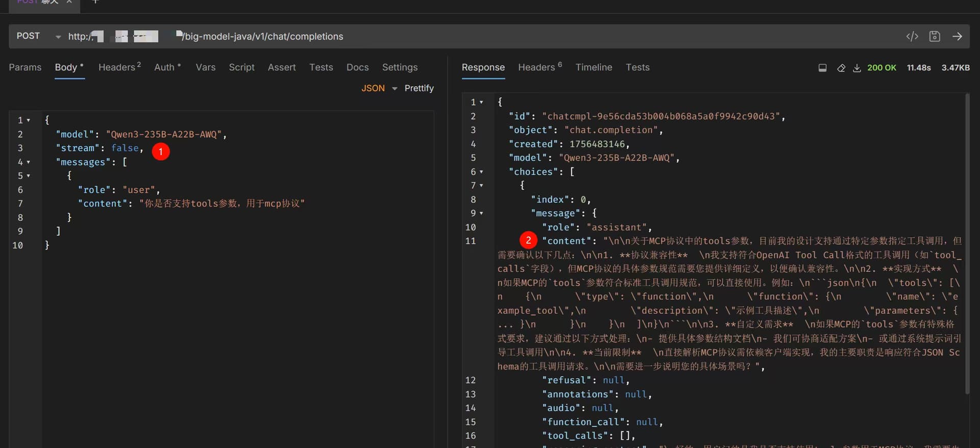
Task: Select the Body tab
Action: [x=69, y=67]
